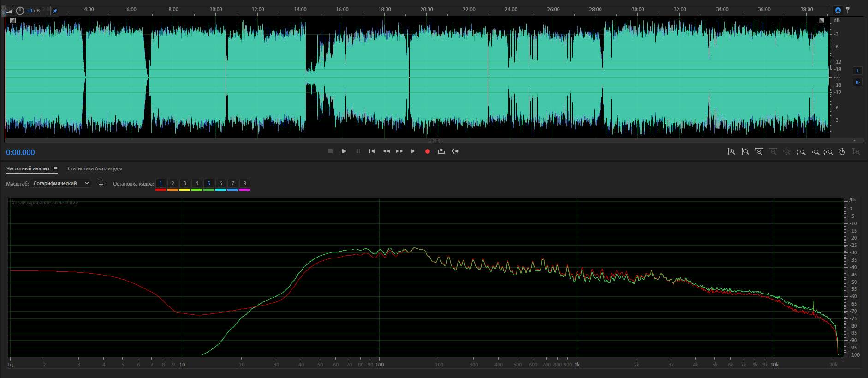
Task: Toggle hold frame 2 (orange)
Action: [172, 184]
